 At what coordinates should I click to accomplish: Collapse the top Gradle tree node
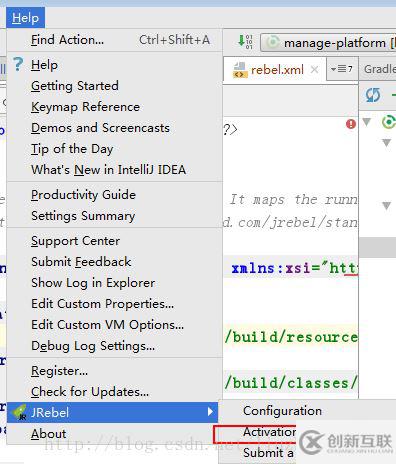point(367,122)
